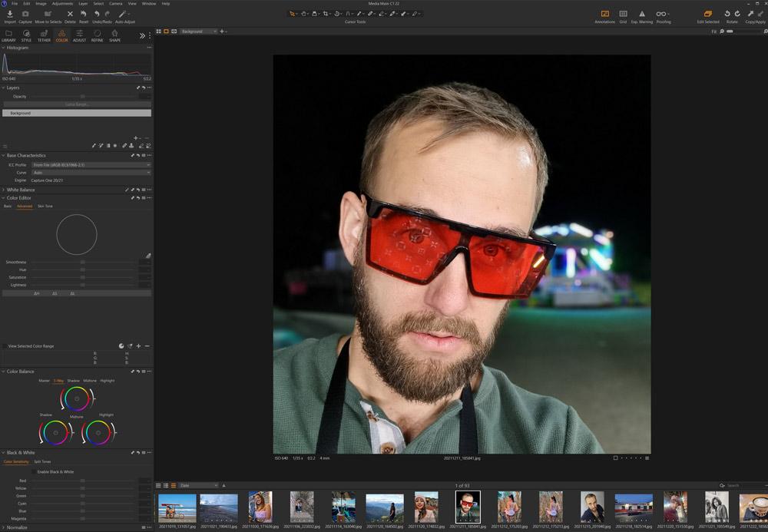Expand the White Balance panel
768x532 pixels.
[x=4, y=190]
